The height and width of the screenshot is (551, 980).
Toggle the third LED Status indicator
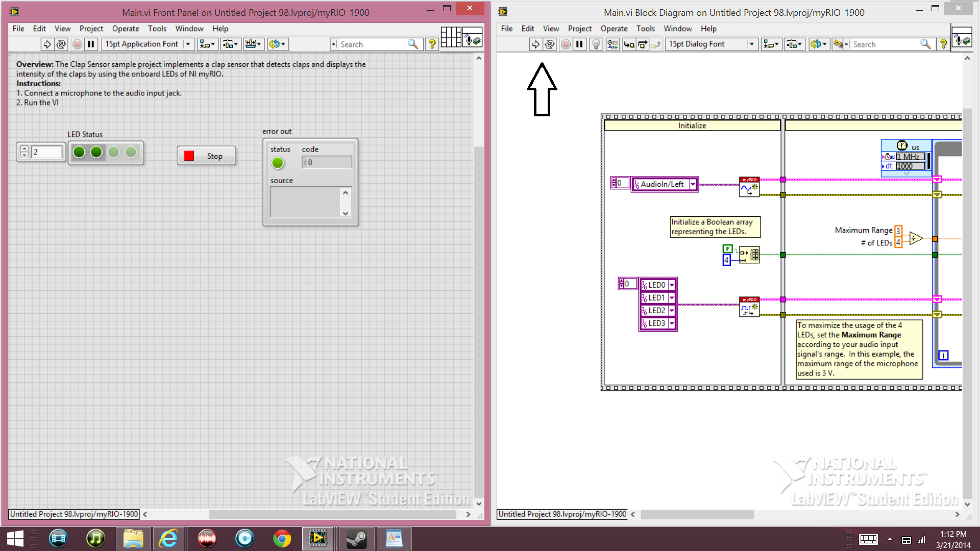(x=114, y=152)
